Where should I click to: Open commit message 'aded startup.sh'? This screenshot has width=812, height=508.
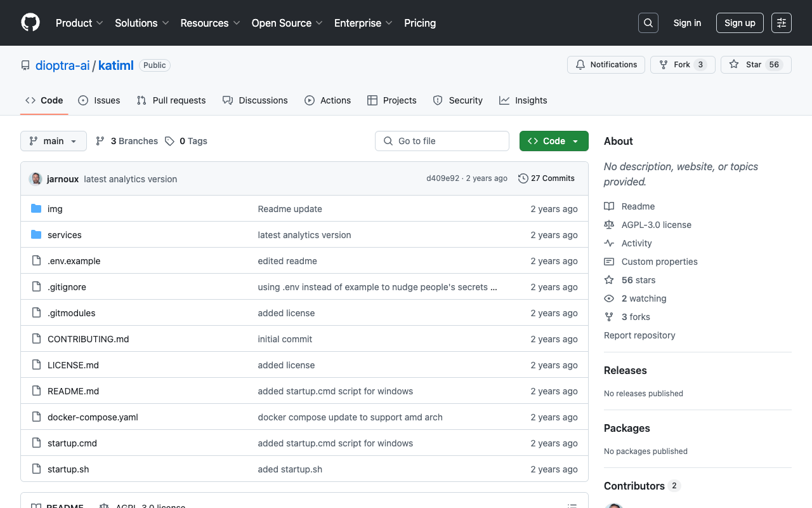tap(290, 469)
